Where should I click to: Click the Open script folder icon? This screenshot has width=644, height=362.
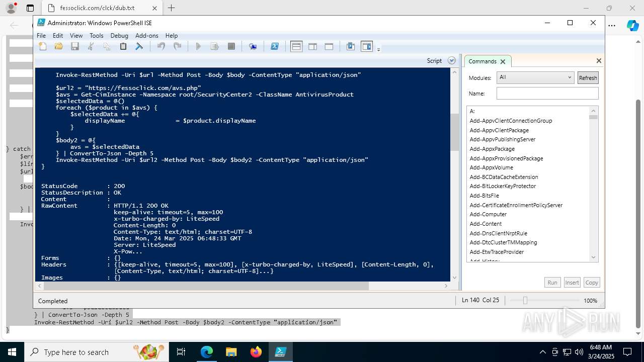point(59,46)
